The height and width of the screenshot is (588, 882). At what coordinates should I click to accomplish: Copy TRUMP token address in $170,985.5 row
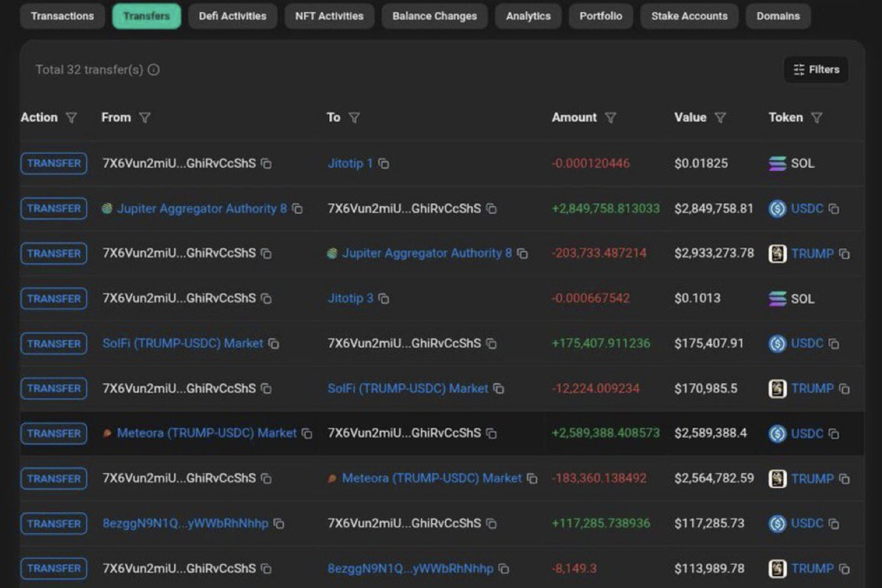click(x=844, y=389)
